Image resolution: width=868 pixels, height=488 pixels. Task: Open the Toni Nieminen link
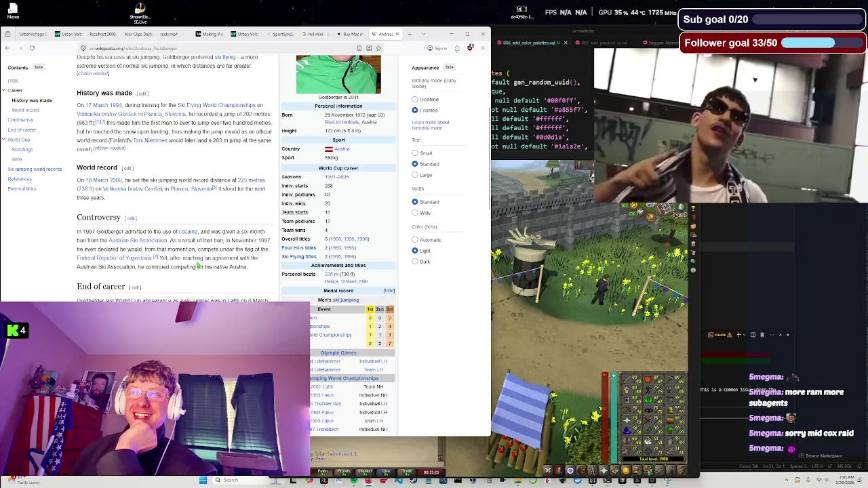(x=150, y=140)
